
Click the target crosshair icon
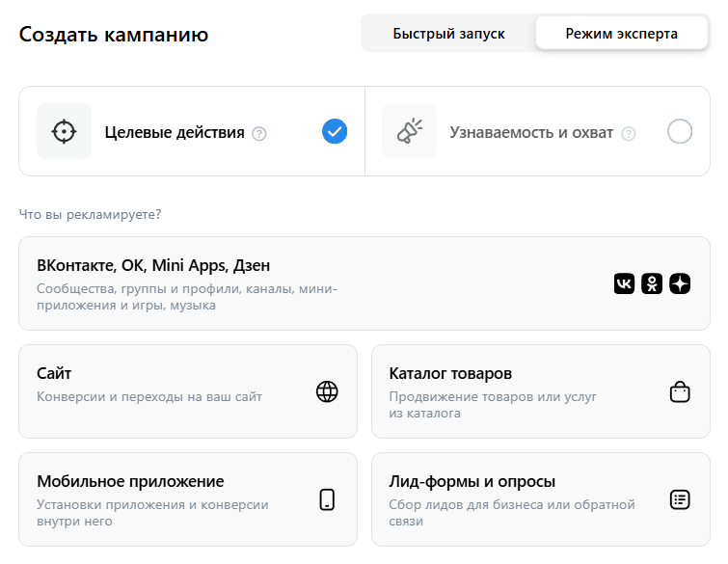coord(64,131)
